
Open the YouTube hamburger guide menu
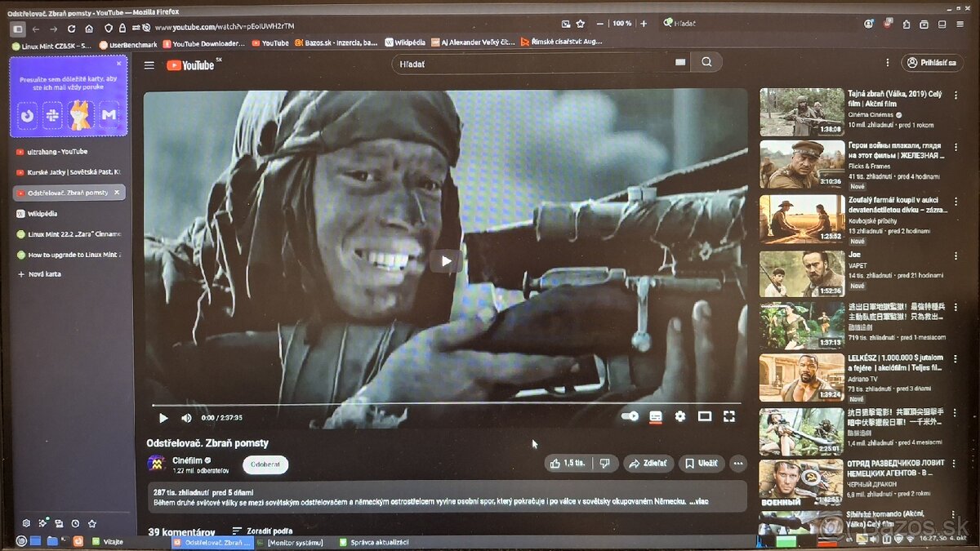149,64
